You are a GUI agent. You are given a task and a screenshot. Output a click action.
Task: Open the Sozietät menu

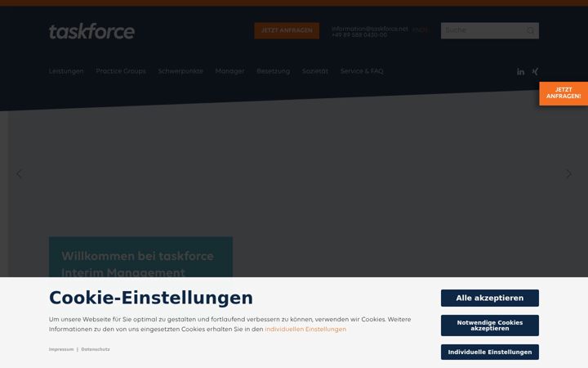[315, 71]
